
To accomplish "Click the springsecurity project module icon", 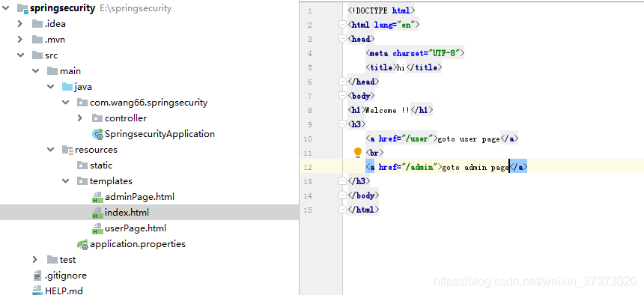I will (x=22, y=9).
